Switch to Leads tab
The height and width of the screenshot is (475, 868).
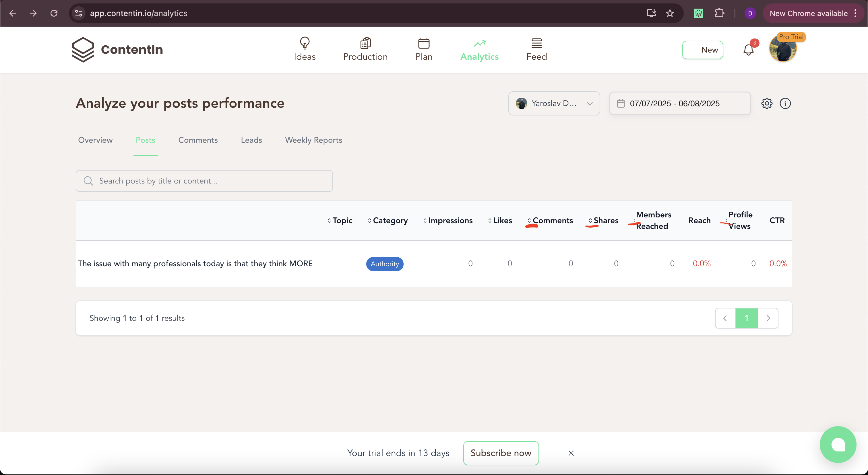[x=251, y=140]
